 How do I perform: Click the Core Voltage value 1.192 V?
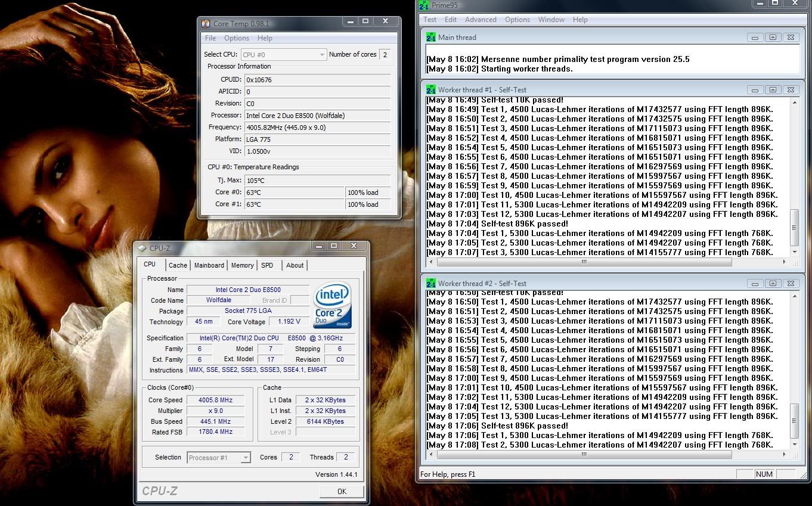tap(289, 322)
